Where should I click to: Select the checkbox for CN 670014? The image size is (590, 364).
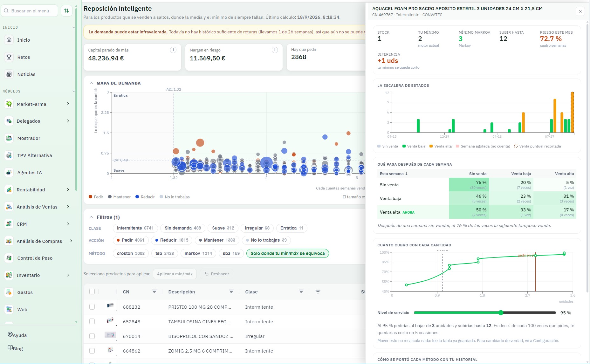[92, 336]
